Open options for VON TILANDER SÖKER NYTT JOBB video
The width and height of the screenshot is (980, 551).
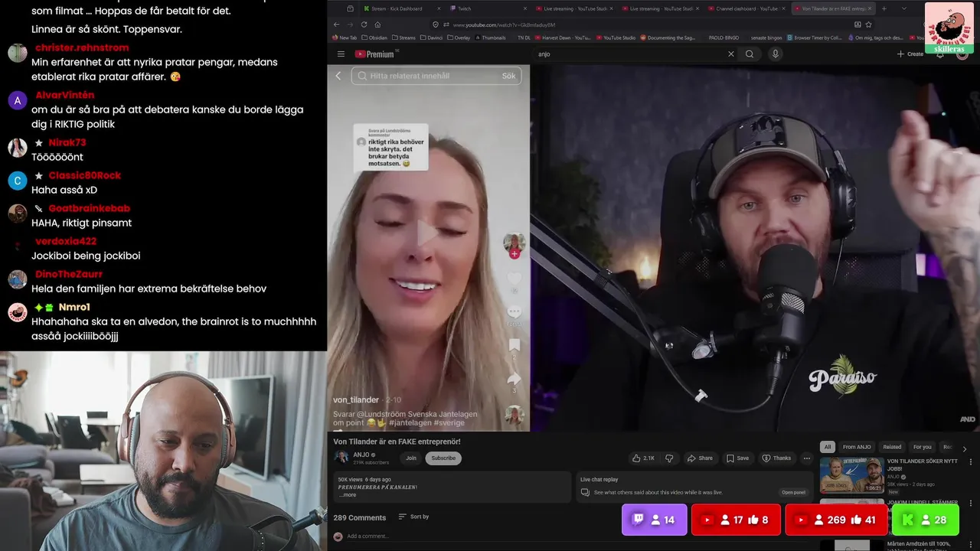(971, 462)
